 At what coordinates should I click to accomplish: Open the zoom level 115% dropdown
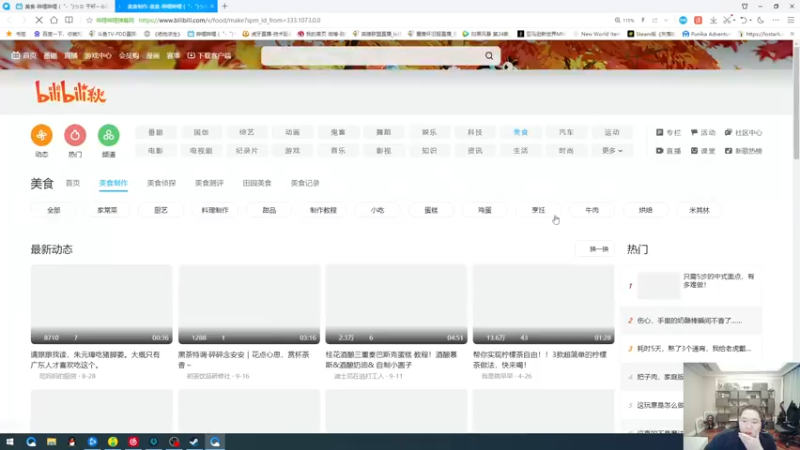click(x=624, y=20)
